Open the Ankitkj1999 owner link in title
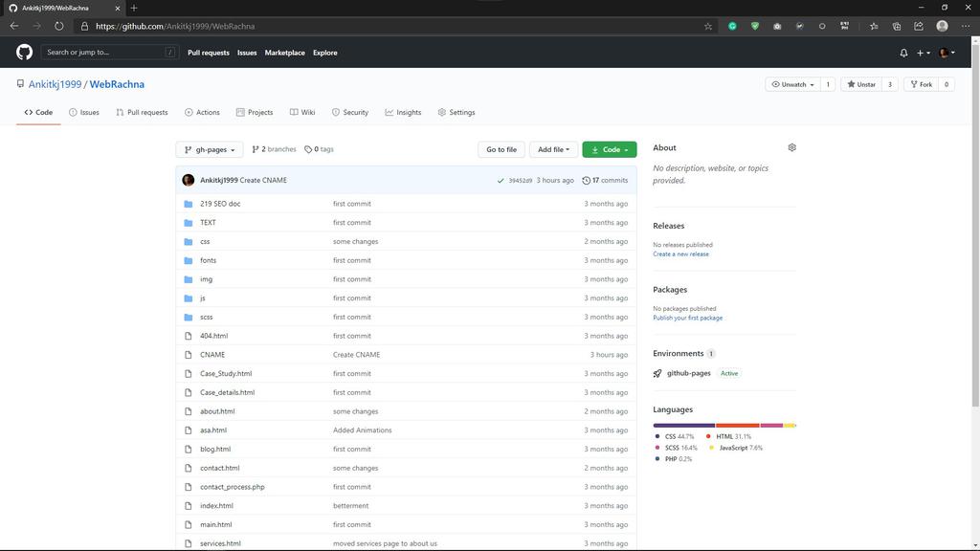 (55, 84)
